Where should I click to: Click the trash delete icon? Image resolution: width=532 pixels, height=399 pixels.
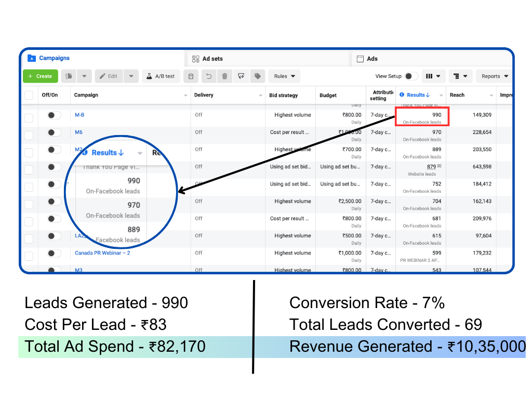tap(224, 76)
